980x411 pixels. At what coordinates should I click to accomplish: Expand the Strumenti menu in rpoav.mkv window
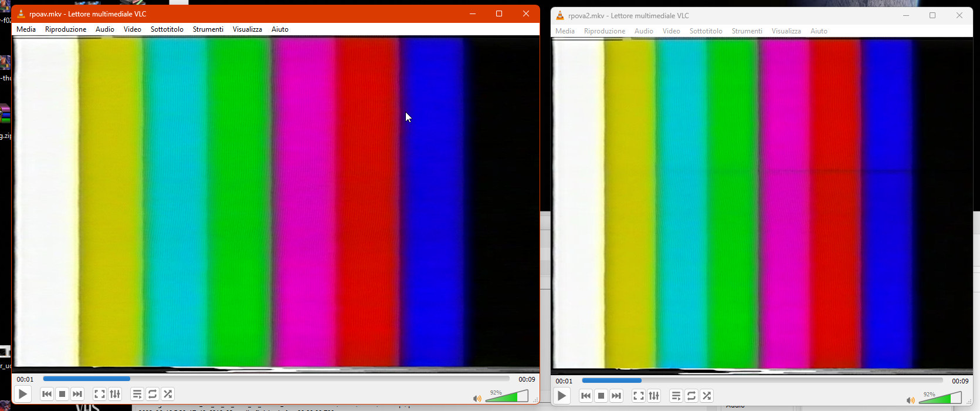tap(208, 29)
